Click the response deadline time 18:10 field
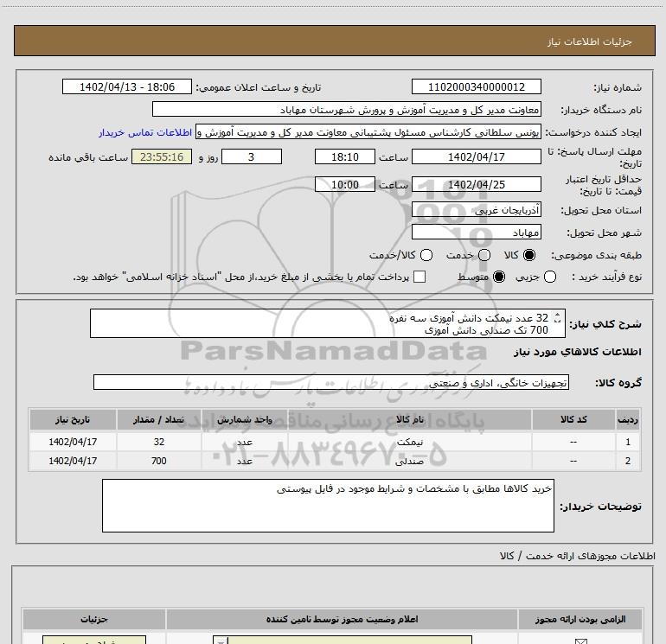The image size is (666, 644). click(x=345, y=156)
